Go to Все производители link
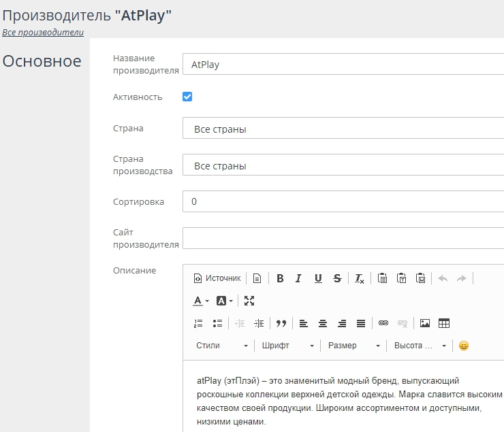Viewport: 504px width, 432px height. tap(43, 32)
